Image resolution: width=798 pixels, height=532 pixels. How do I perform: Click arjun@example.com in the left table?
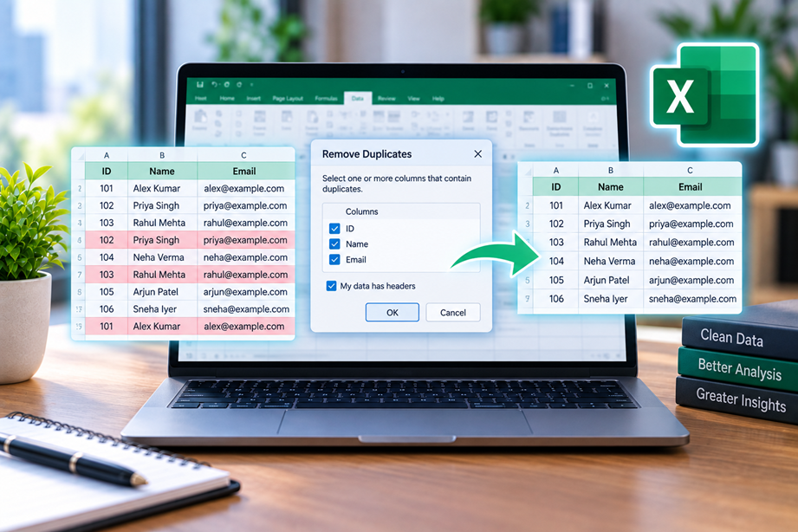coord(245,292)
